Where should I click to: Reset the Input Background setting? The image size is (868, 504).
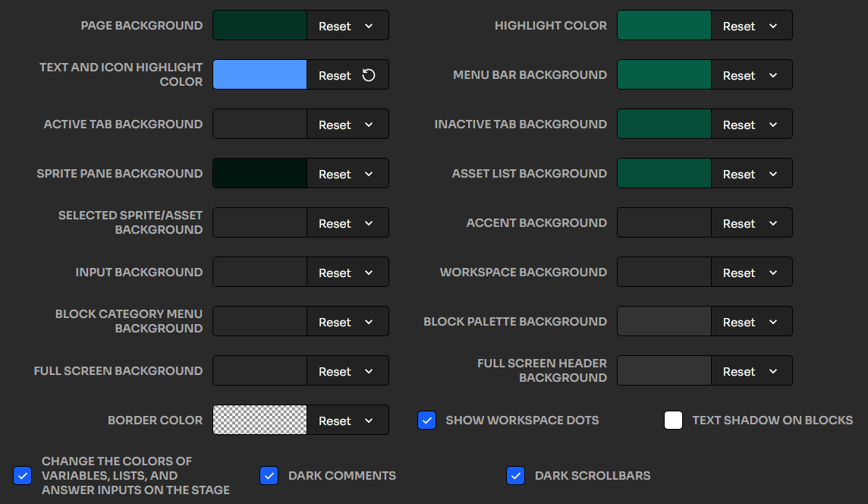(335, 272)
